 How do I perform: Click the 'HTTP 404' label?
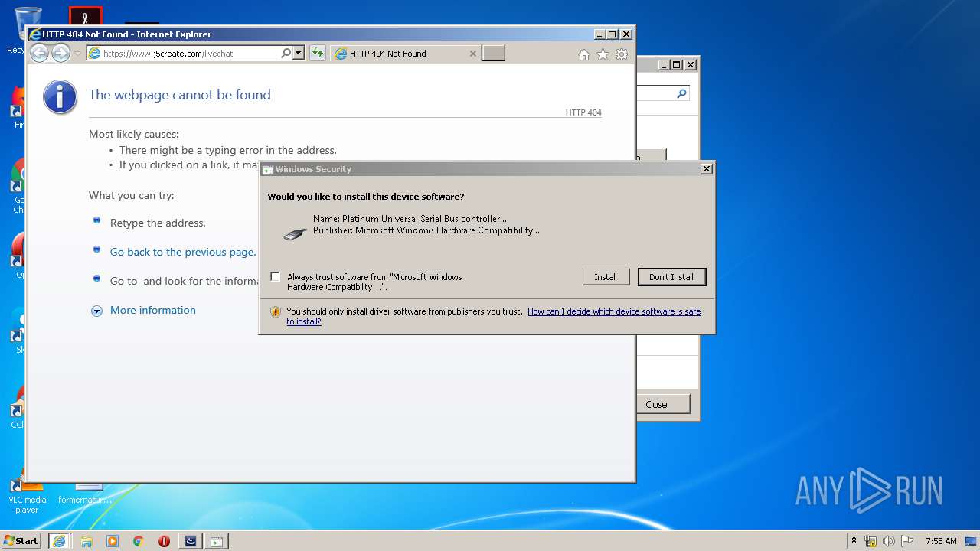(583, 112)
